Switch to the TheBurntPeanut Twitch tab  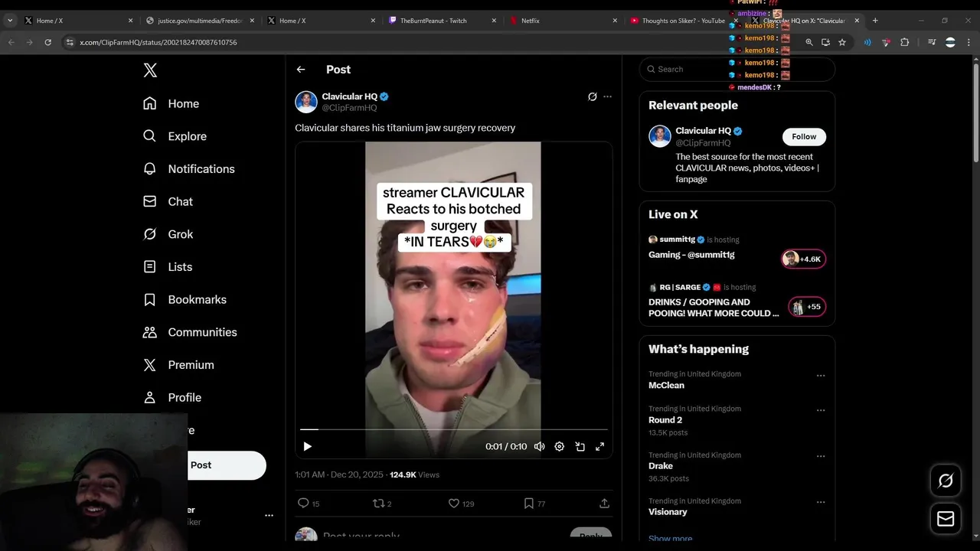(443, 21)
